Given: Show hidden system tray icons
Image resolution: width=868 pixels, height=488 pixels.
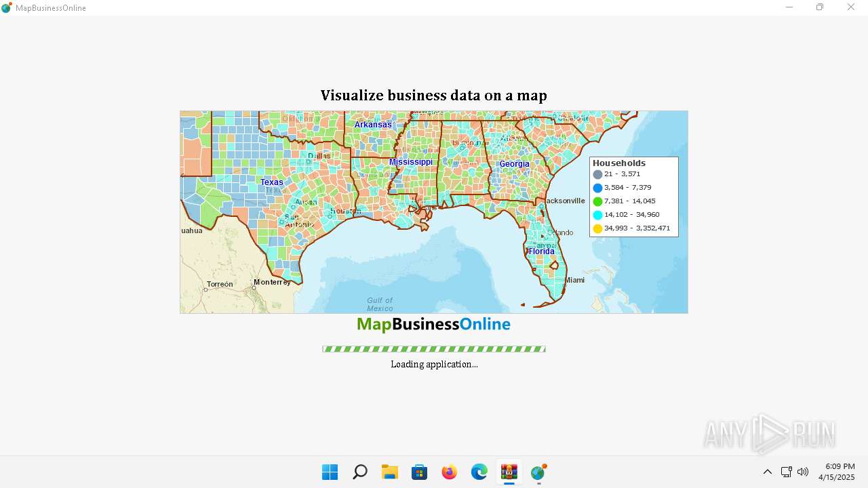Looking at the screenshot, I should [x=768, y=472].
